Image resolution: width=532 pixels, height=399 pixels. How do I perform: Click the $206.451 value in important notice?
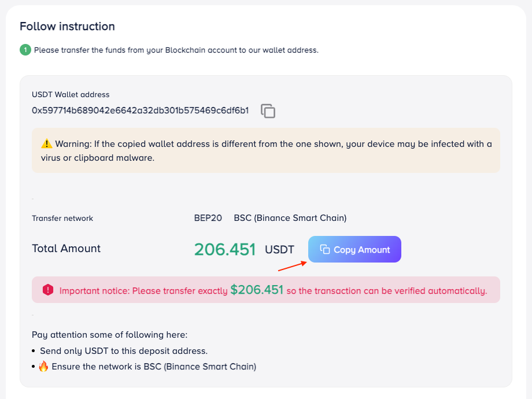pyautogui.click(x=257, y=290)
